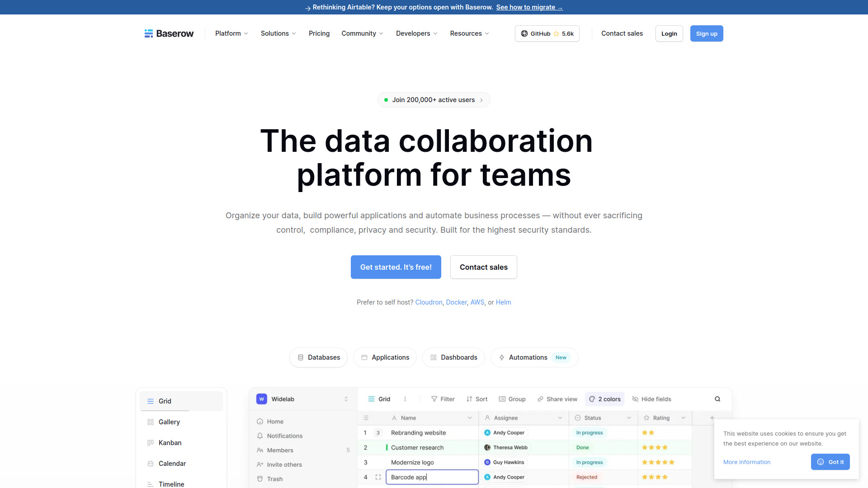This screenshot has width=868, height=488.
Task: Open See how to migrate link
Action: tap(529, 7)
